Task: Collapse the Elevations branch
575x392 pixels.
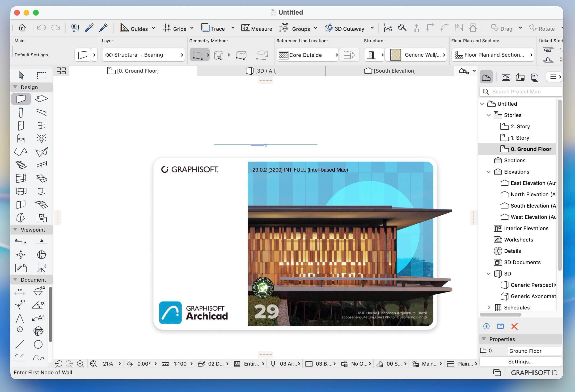Action: pos(489,171)
